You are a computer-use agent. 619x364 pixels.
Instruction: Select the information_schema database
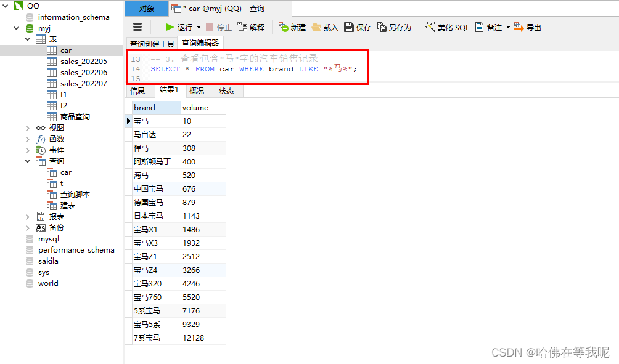click(74, 17)
